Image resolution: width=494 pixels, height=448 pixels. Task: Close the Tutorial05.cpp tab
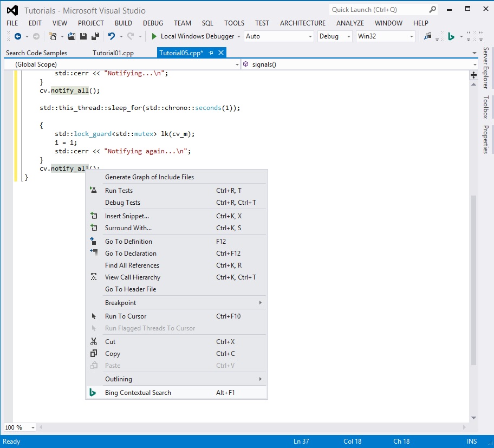point(221,53)
